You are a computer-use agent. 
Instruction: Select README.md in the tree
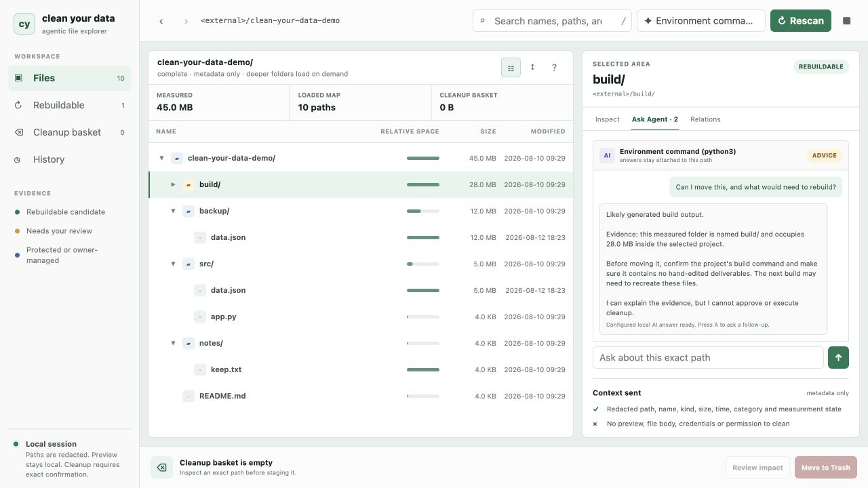(x=361, y=396)
